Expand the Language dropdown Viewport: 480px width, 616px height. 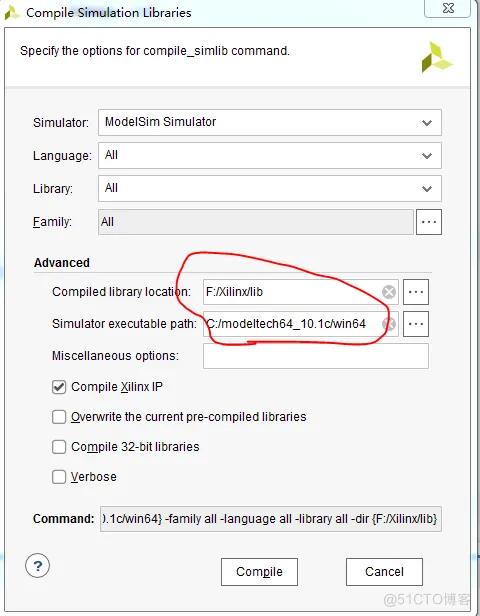point(270,156)
